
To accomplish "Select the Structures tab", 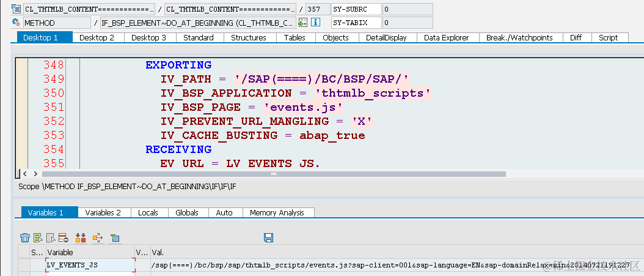I will coord(249,37).
